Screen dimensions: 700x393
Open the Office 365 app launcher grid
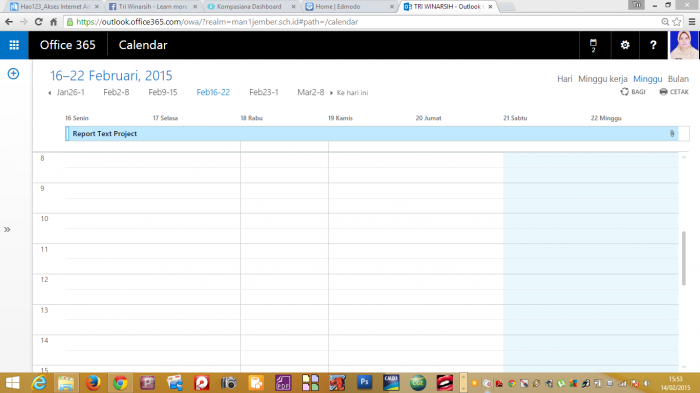coord(14,45)
